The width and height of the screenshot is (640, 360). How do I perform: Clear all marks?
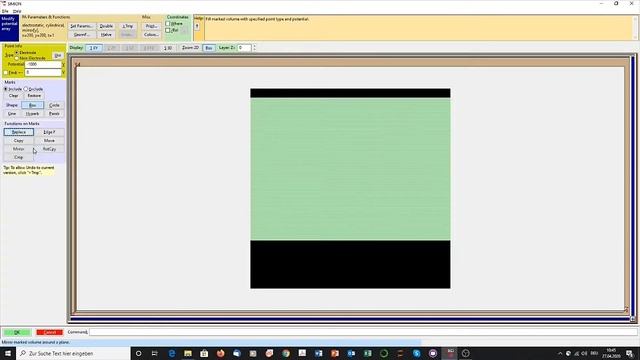pos(13,96)
